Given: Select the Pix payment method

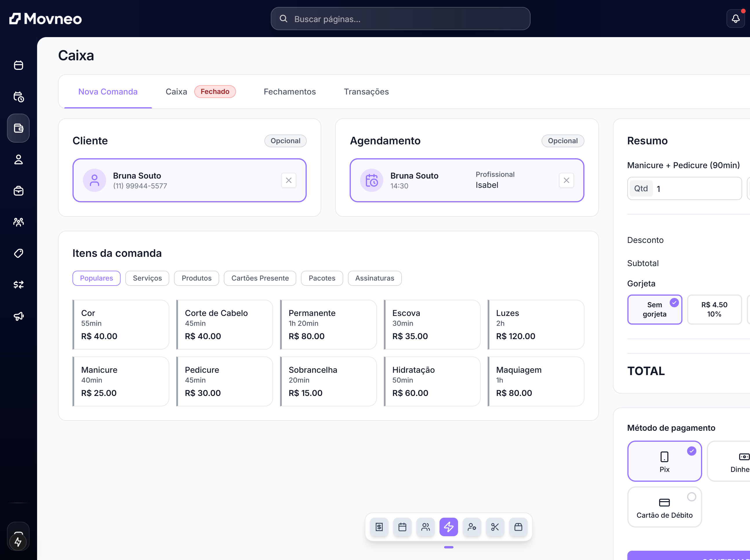Looking at the screenshot, I should point(664,461).
